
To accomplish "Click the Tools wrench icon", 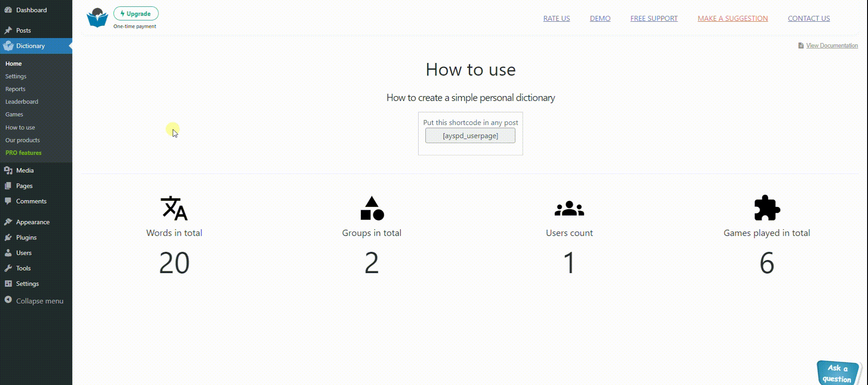I will click(x=8, y=268).
